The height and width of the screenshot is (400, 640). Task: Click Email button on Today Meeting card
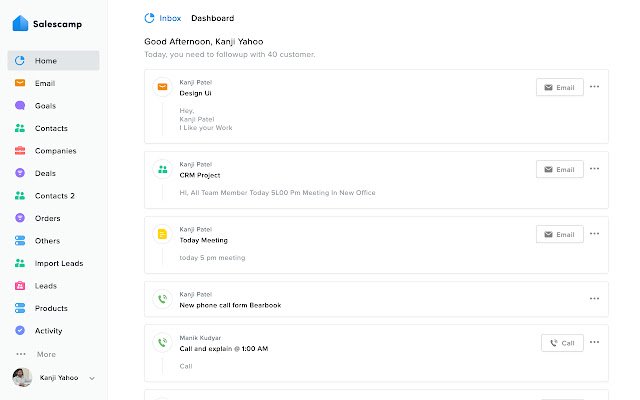560,234
